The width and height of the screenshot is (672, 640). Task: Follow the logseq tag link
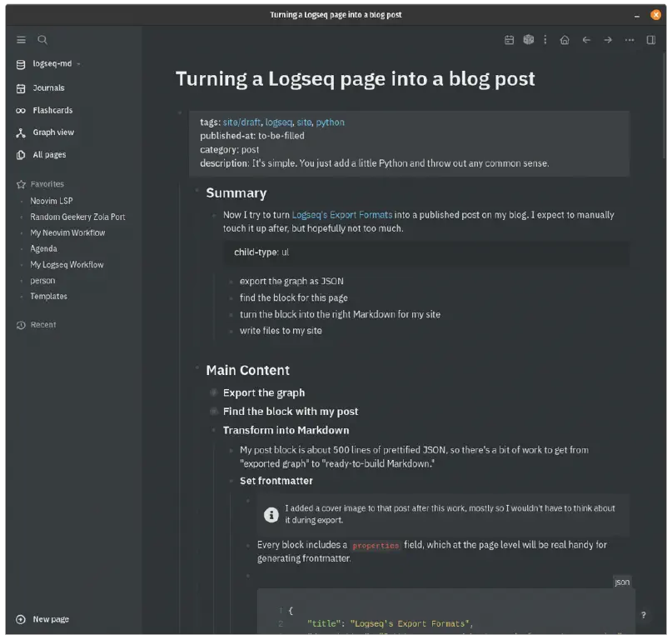[x=279, y=122]
